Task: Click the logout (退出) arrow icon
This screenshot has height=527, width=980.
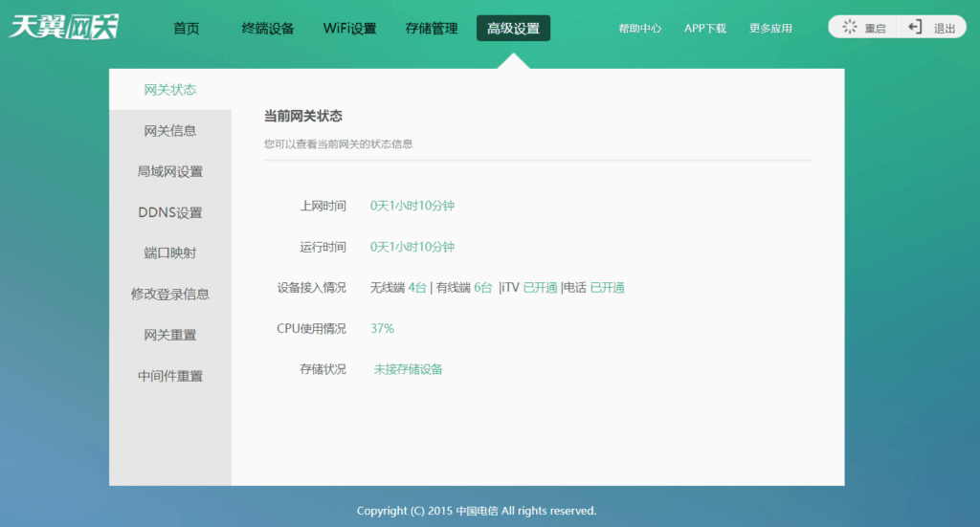Action: tap(915, 28)
